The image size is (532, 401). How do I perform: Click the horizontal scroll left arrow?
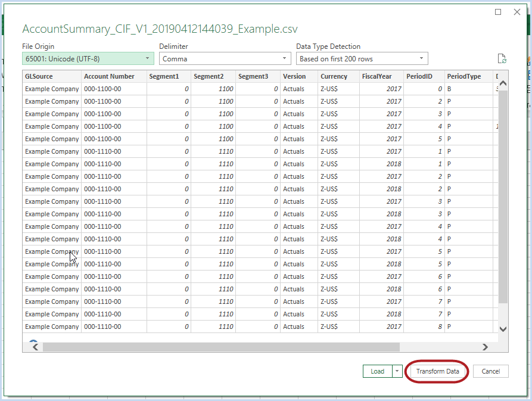point(35,347)
